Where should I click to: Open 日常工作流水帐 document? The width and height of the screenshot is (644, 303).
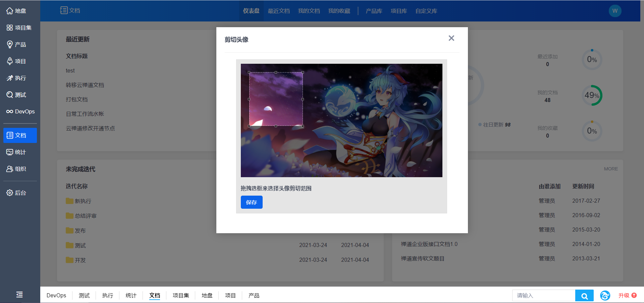(85, 114)
